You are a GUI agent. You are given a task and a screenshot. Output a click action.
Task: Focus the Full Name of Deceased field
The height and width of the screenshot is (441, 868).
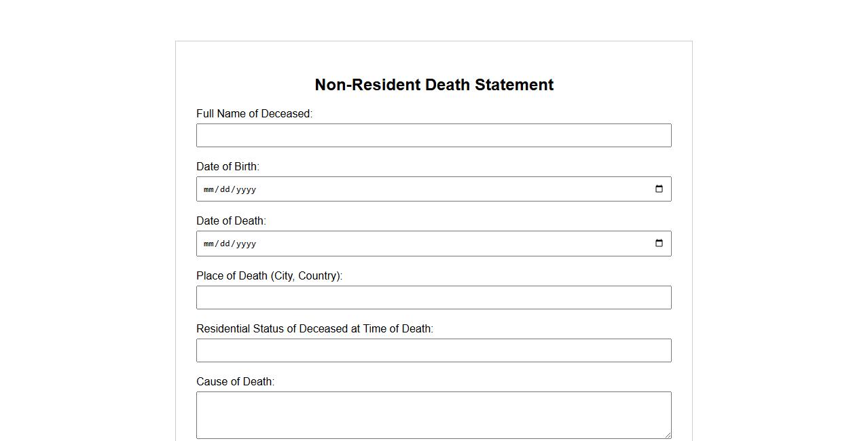pyautogui.click(x=433, y=136)
